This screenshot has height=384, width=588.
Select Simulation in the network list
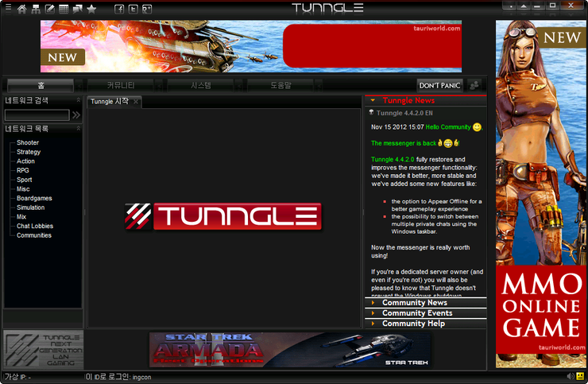30,208
